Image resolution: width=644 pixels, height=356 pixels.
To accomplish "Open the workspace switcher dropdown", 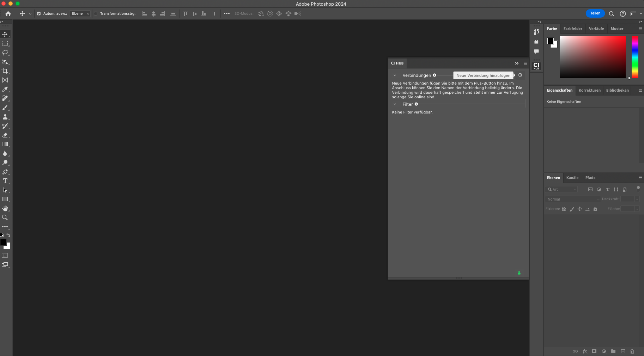I will tap(636, 14).
